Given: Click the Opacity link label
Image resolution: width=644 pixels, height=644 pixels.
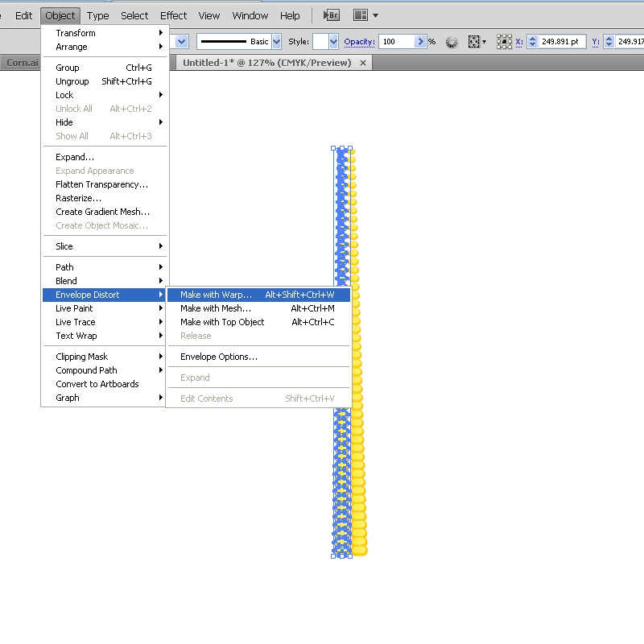Looking at the screenshot, I should pos(359,42).
